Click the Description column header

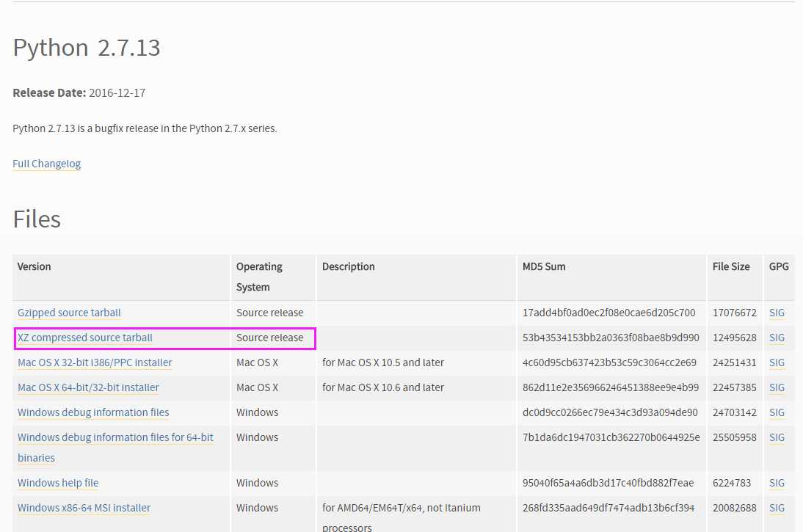[x=348, y=267]
